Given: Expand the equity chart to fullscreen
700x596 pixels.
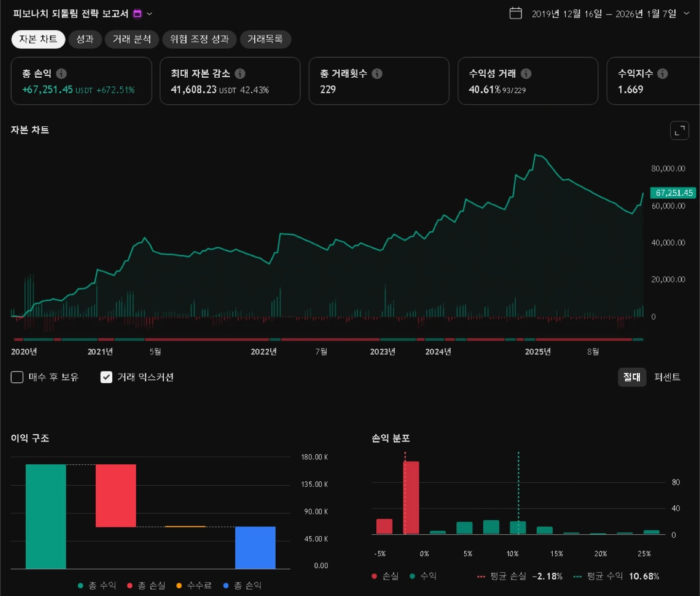Looking at the screenshot, I should (679, 130).
